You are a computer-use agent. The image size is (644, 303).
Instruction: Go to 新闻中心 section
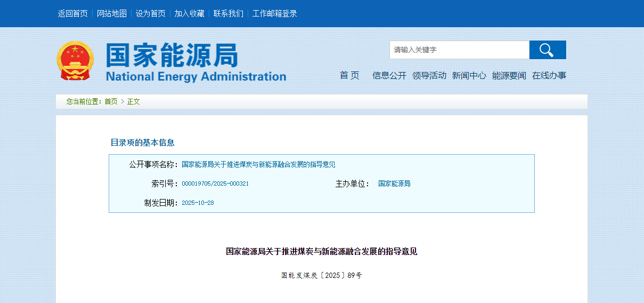tap(469, 75)
